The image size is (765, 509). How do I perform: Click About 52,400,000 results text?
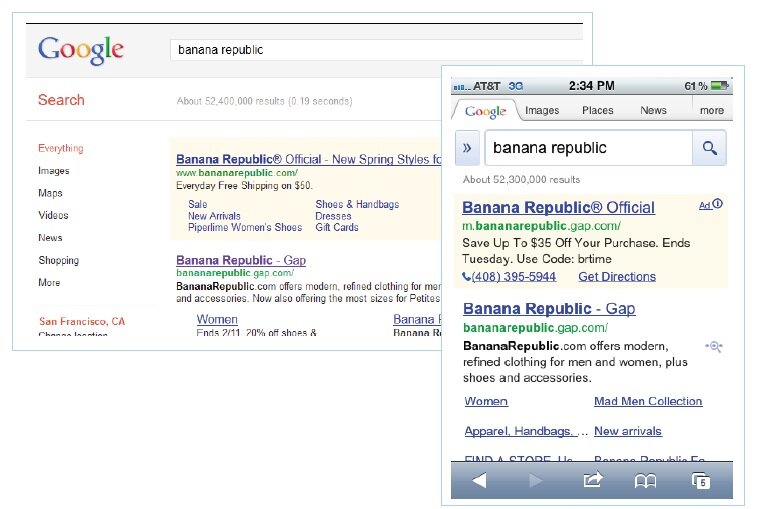point(264,102)
